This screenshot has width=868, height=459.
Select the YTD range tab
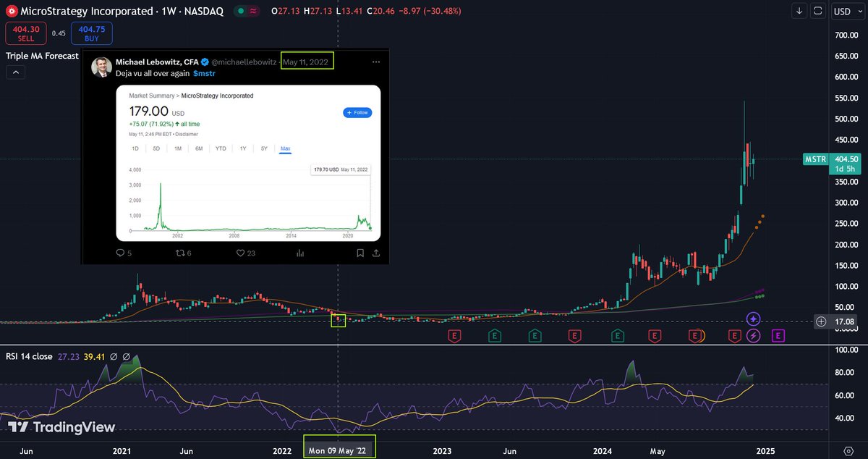(221, 148)
